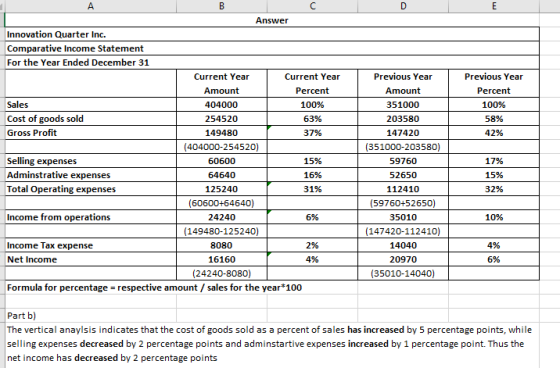
Task: Click the 'Answer' title cell
Action: click(x=272, y=20)
